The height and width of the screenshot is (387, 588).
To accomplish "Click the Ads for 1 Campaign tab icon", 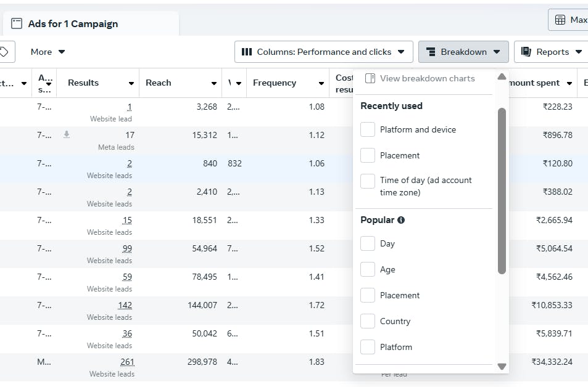I will tap(17, 24).
